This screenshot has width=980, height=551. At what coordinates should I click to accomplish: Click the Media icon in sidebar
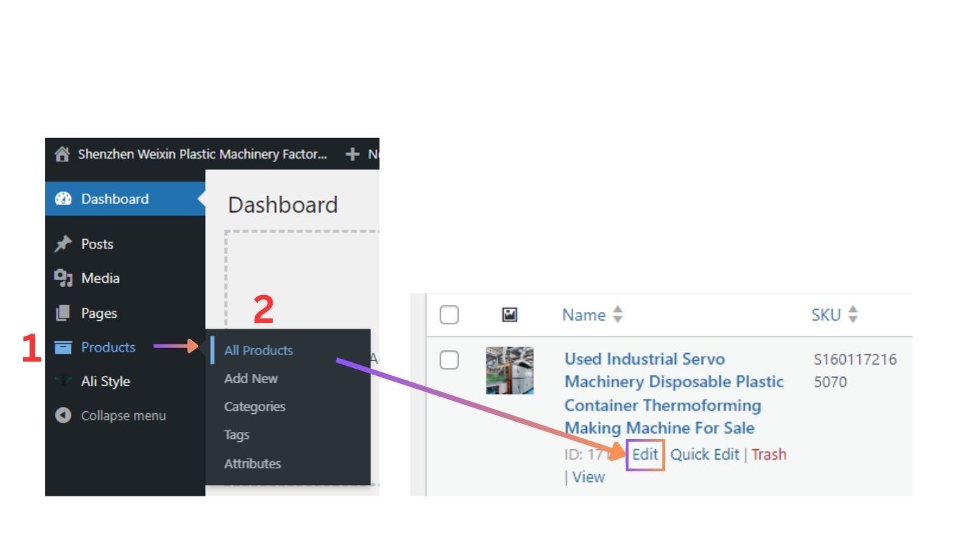coord(63,278)
